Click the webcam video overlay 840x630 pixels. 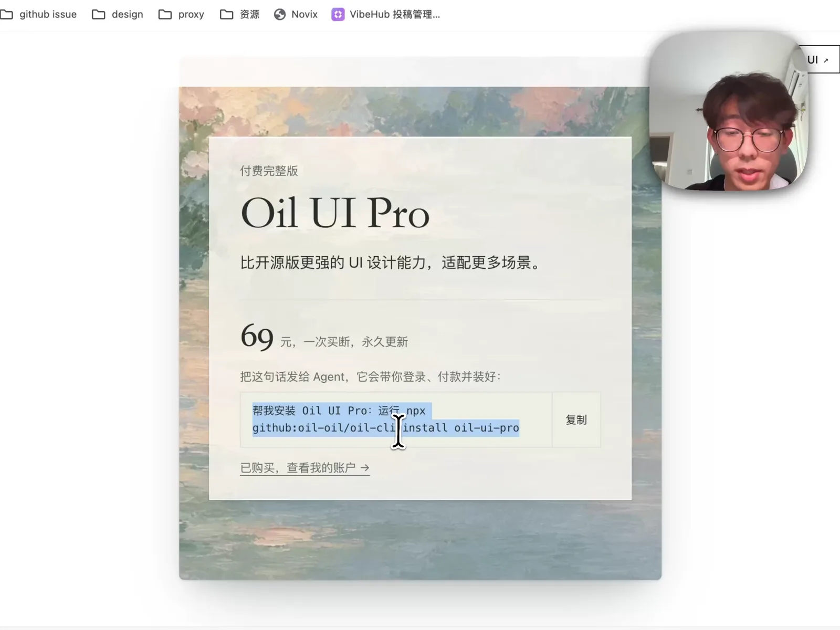coord(729,111)
